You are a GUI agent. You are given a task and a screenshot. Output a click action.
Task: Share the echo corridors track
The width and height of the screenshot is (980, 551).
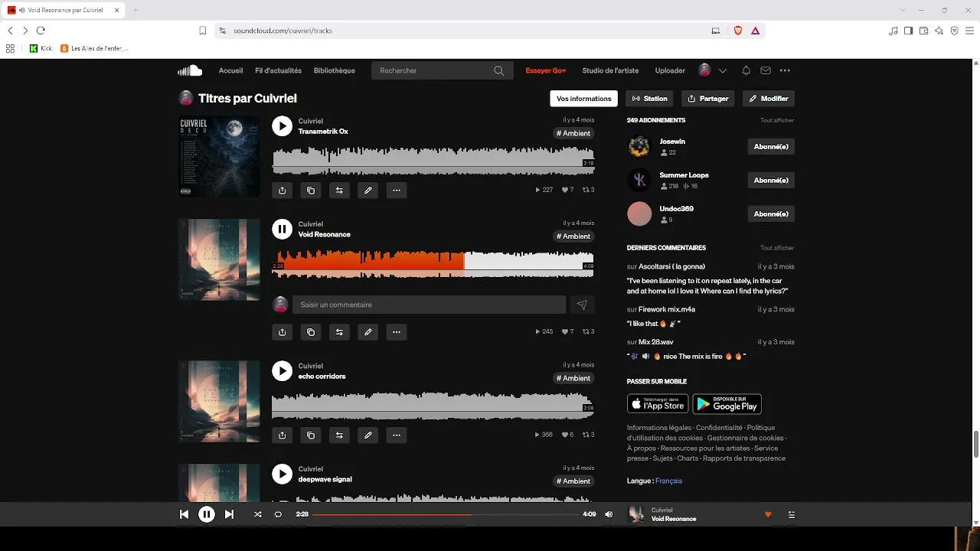click(283, 435)
